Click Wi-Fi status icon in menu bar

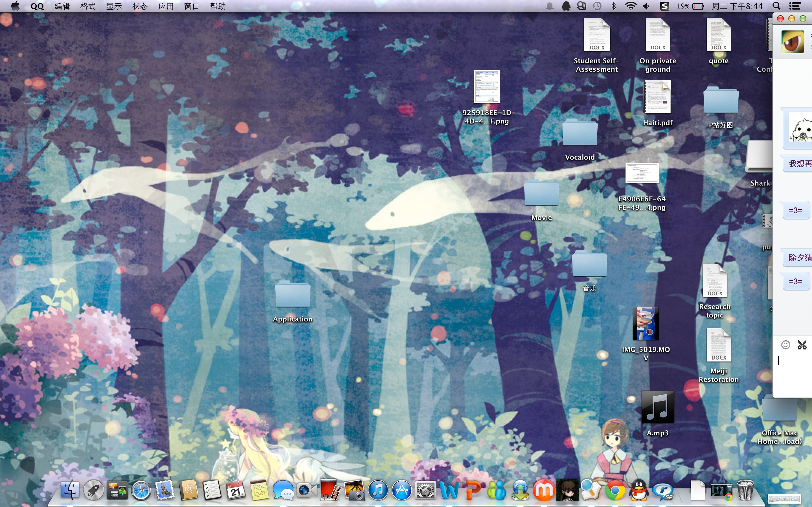pos(631,6)
